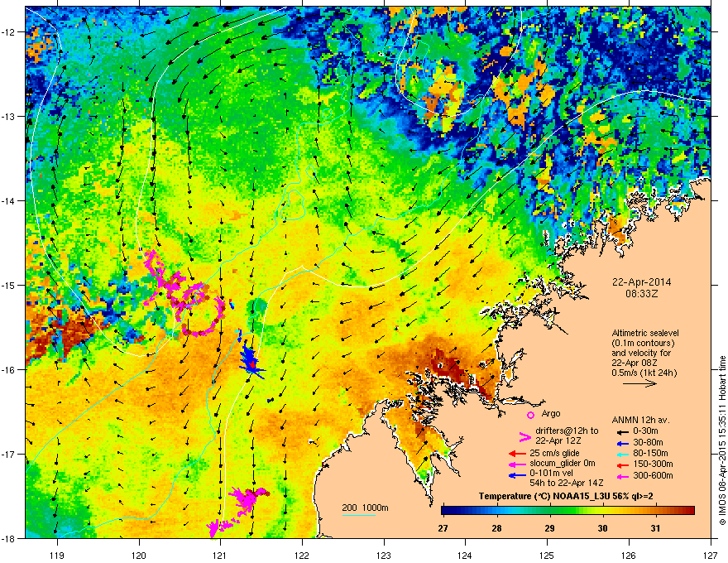Click the blue arrow beside 0-101m vel
The width and height of the screenshot is (728, 563).
(517, 475)
